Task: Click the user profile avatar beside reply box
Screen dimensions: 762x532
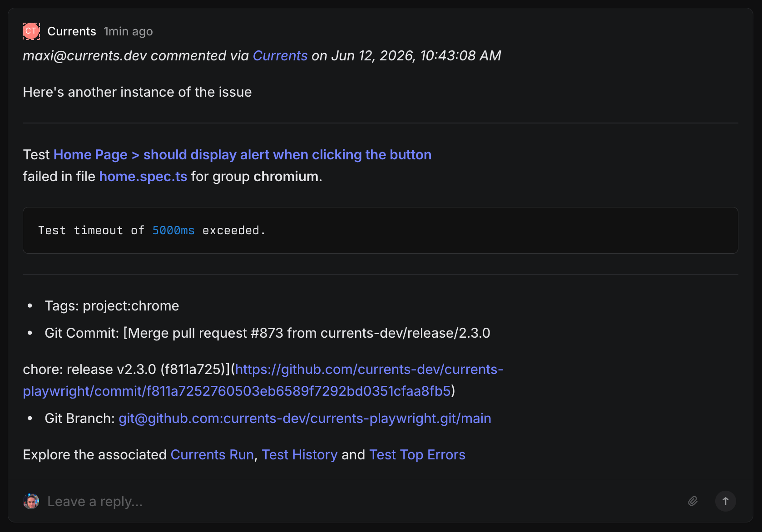Action: [x=31, y=501]
